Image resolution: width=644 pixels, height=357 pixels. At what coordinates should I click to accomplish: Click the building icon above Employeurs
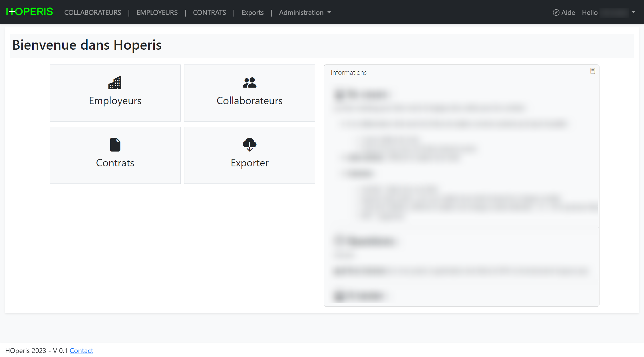pyautogui.click(x=115, y=83)
